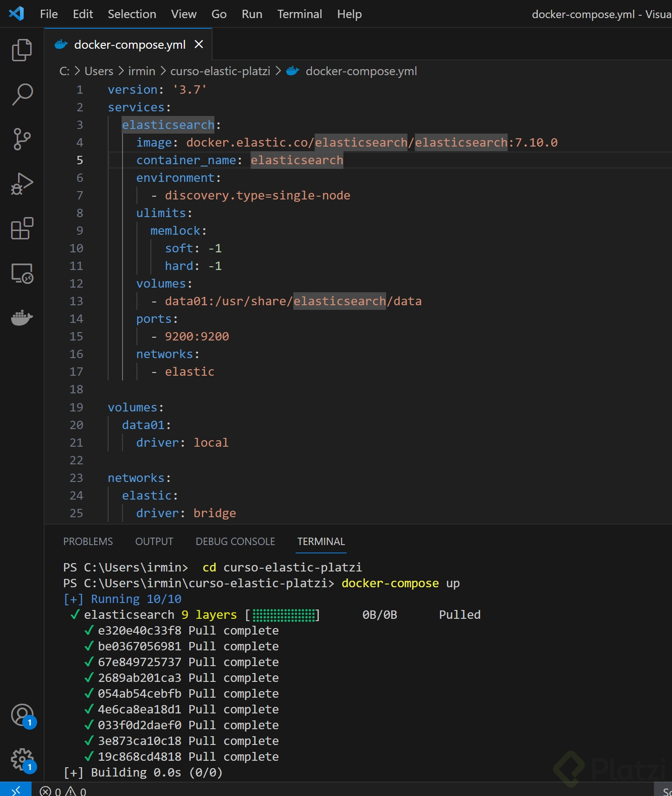The image size is (672, 796).
Task: Select the docker-compose.yml editor tab
Action: 128,44
